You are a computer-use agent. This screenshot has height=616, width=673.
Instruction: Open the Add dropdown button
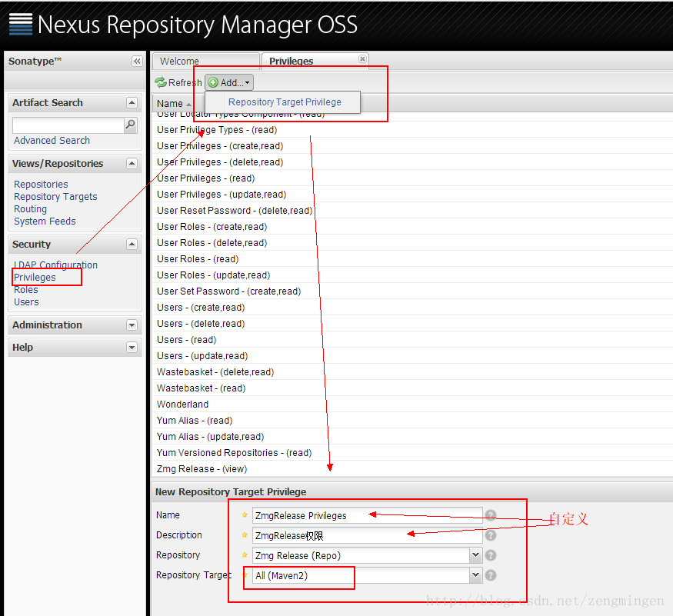point(229,82)
